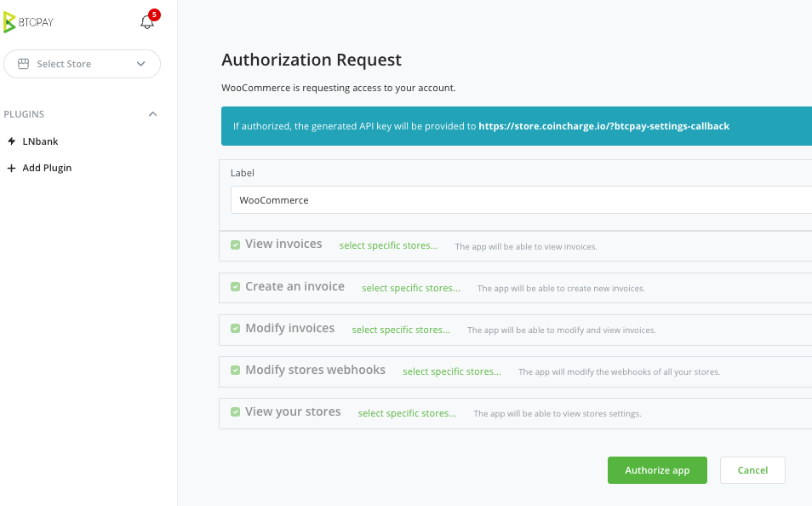
Task: Click the callback URL in the info banner
Action: coord(603,126)
